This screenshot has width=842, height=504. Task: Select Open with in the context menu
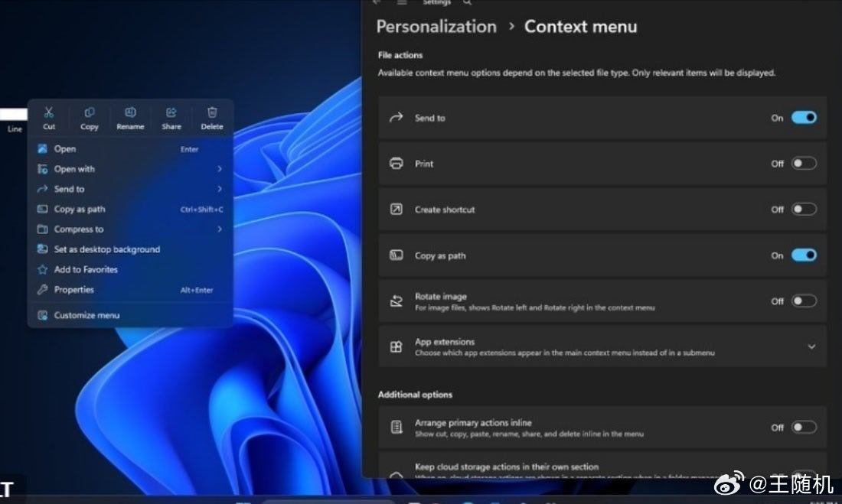tap(130, 169)
